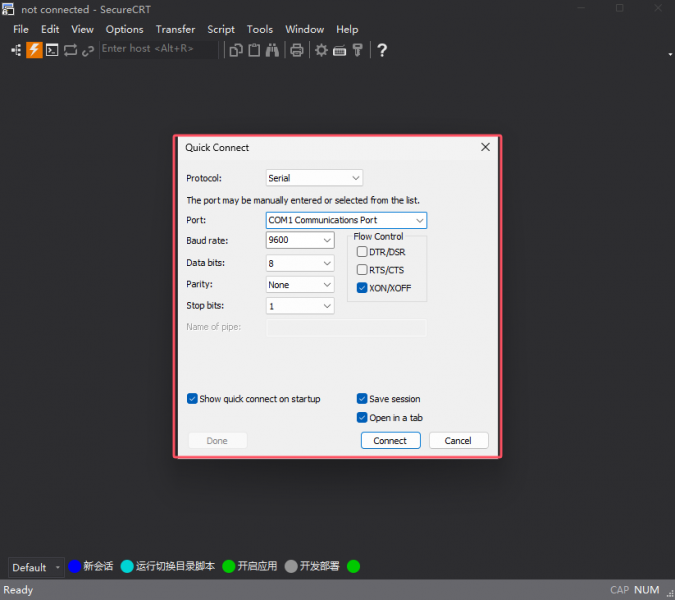
Task: Click the Enter host input field
Action: tap(158, 49)
